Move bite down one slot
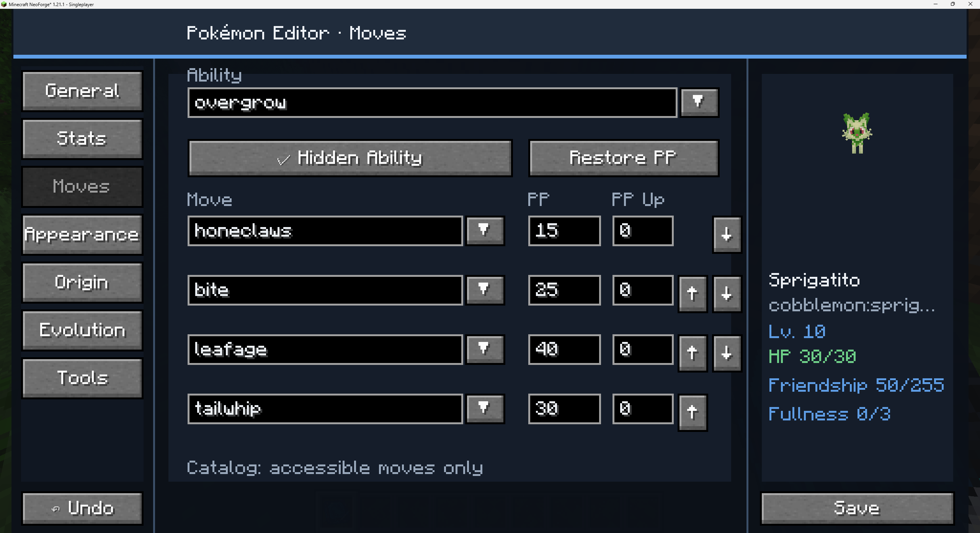The height and width of the screenshot is (533, 980). coord(727,294)
